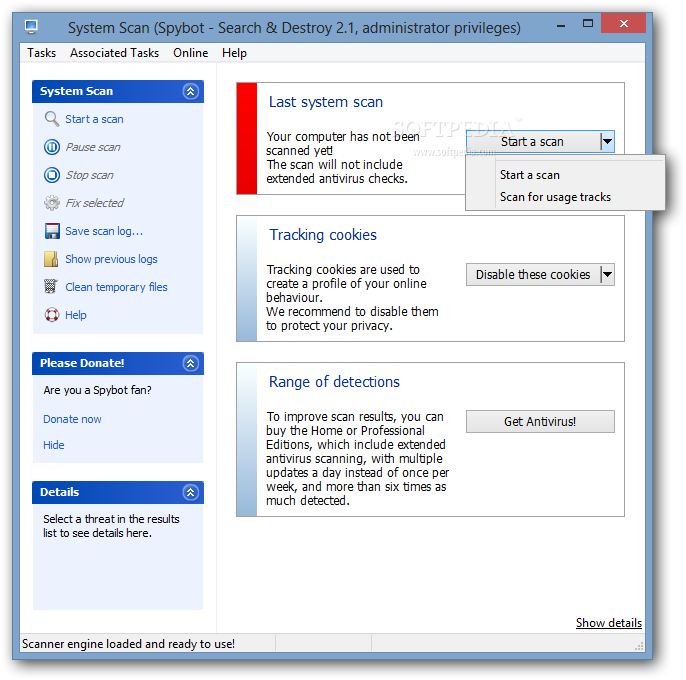
Task: Close the System Scan window
Action: [623, 23]
